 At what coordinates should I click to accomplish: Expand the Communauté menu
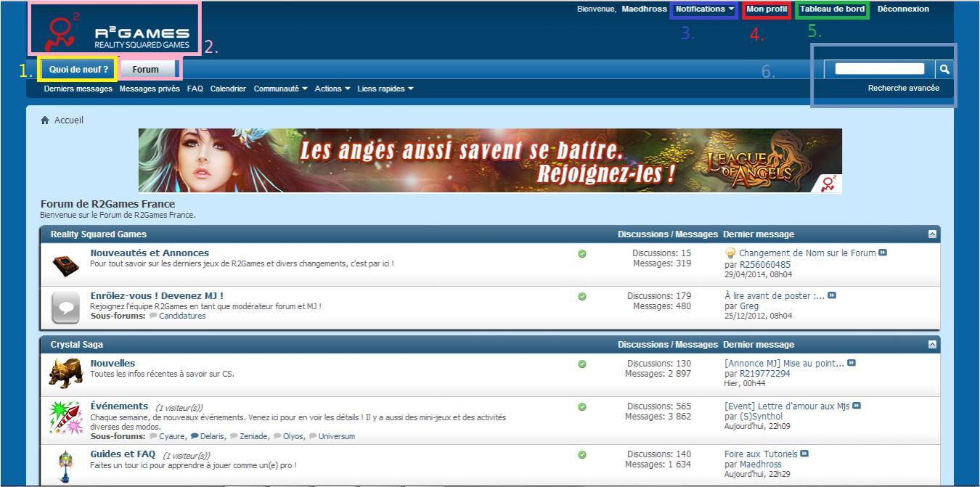(280, 89)
